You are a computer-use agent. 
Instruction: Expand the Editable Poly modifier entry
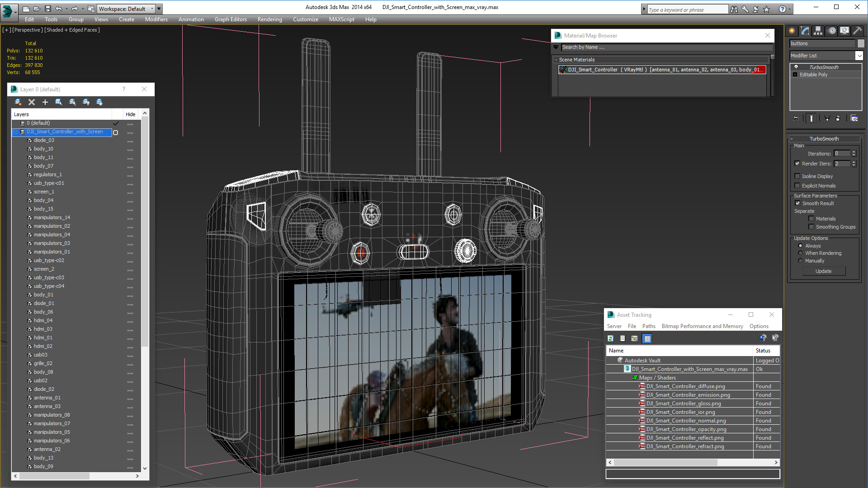coord(795,75)
